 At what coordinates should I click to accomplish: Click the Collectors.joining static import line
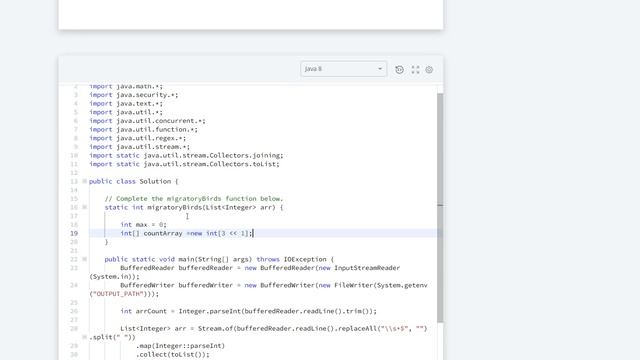click(x=186, y=156)
